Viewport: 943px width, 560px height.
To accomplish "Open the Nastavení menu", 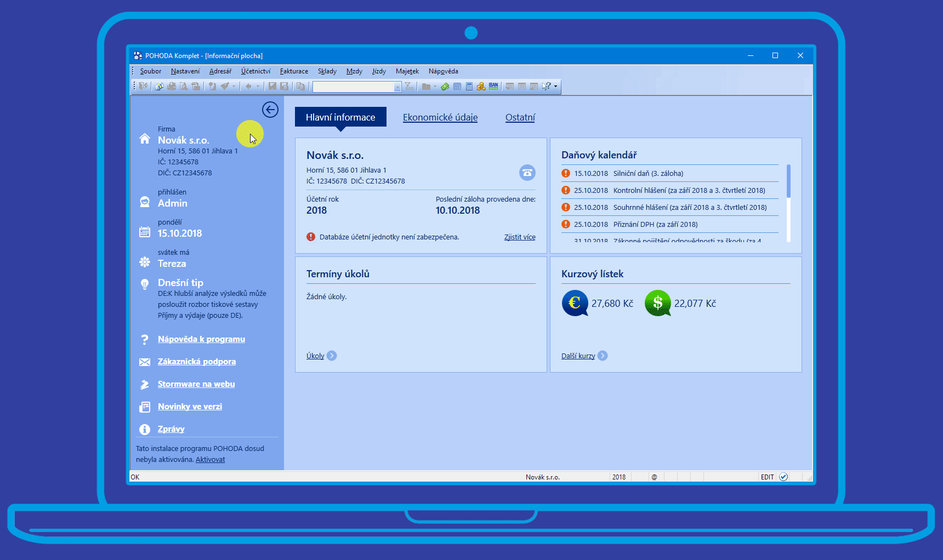I will pyautogui.click(x=185, y=71).
